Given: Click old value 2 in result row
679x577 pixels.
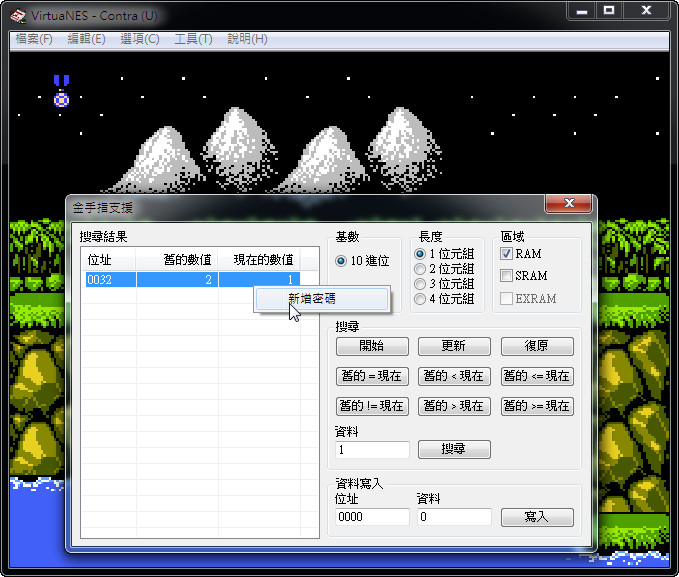Looking at the screenshot, I should pos(208,280).
